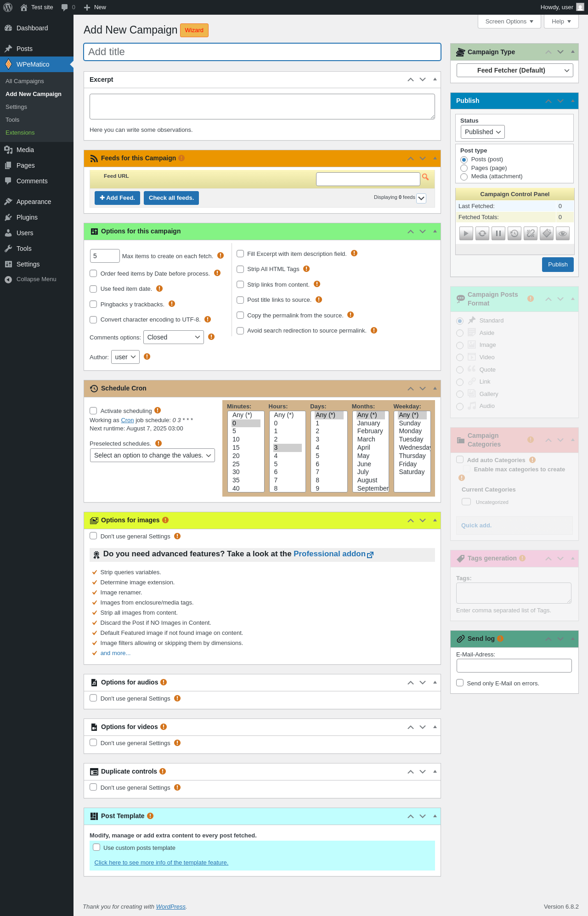The height and width of the screenshot is (916, 588).
Task: Click the magnifier icon beside feed search
Action: [425, 177]
